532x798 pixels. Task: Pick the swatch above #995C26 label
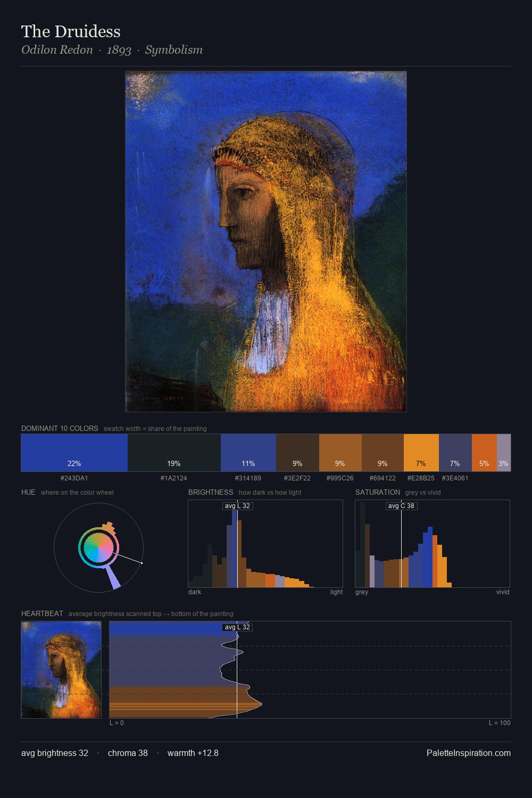click(x=340, y=453)
